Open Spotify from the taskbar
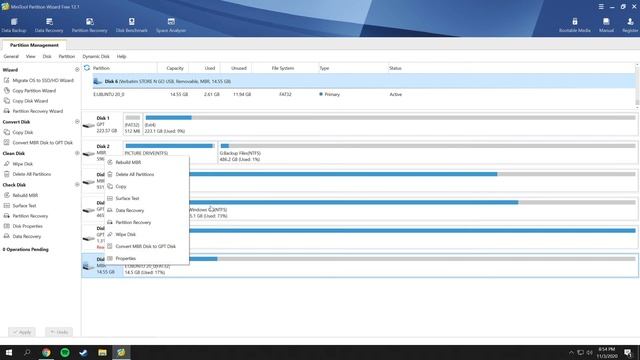The height and width of the screenshot is (360, 640). coord(65,352)
